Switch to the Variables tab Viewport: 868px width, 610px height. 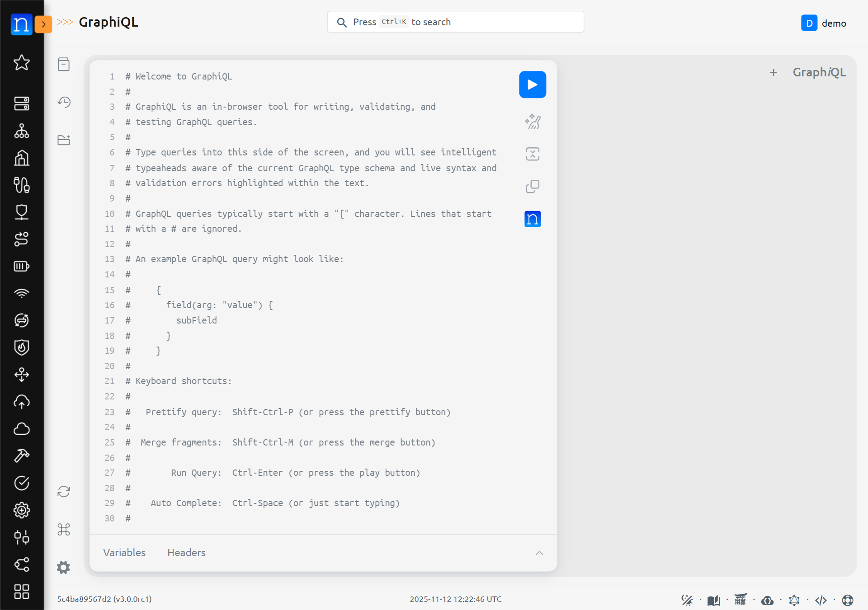(124, 553)
